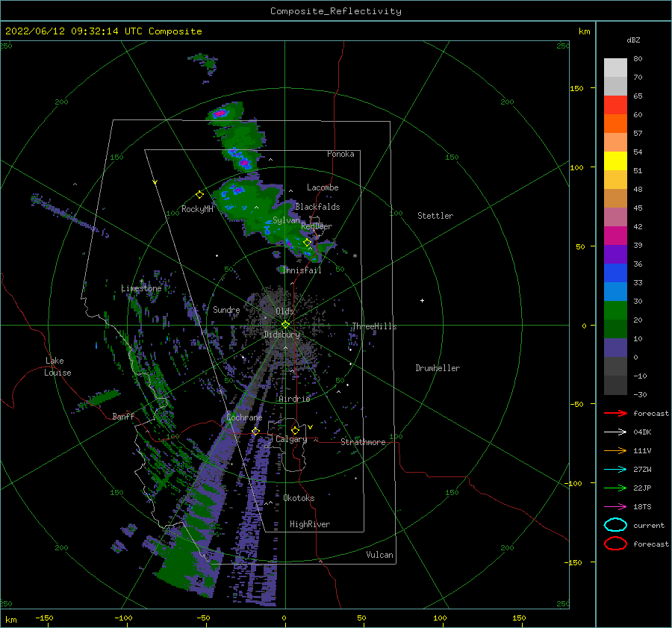Click the dBZ legend heading
This screenshot has height=628, width=672.
633,40
